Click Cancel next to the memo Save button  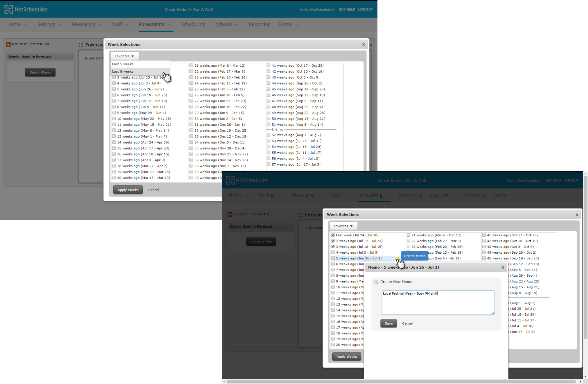click(x=407, y=324)
